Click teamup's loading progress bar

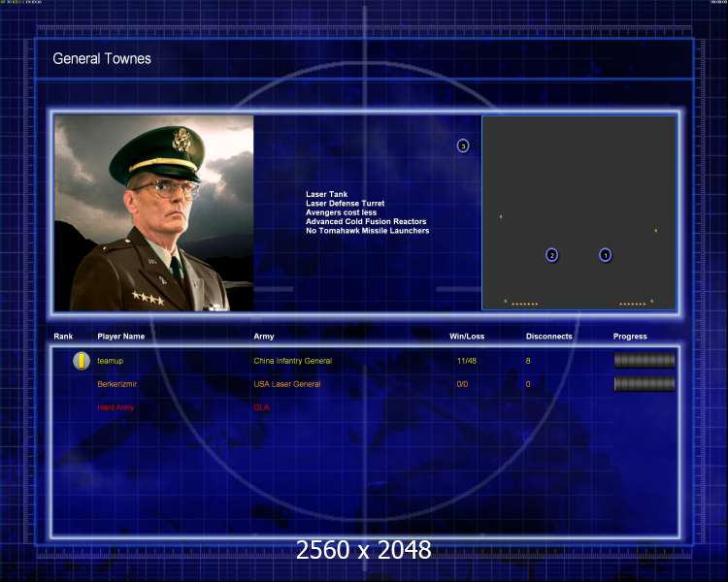click(x=645, y=360)
